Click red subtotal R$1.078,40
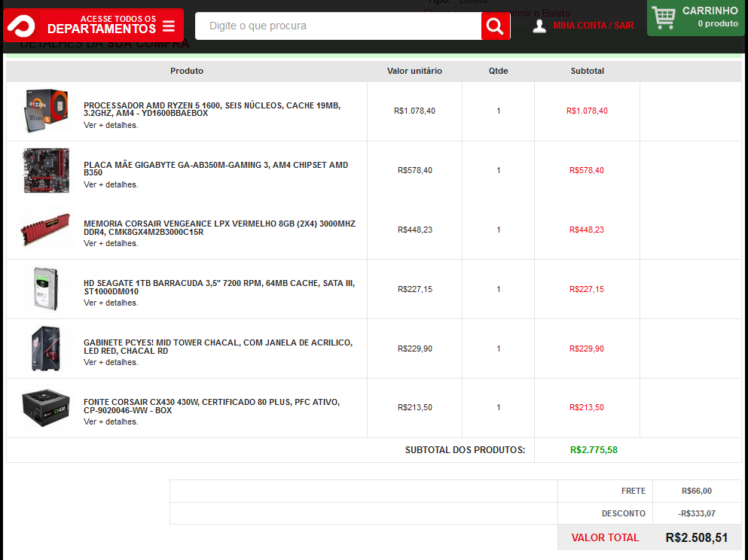The width and height of the screenshot is (748, 560). tap(587, 111)
